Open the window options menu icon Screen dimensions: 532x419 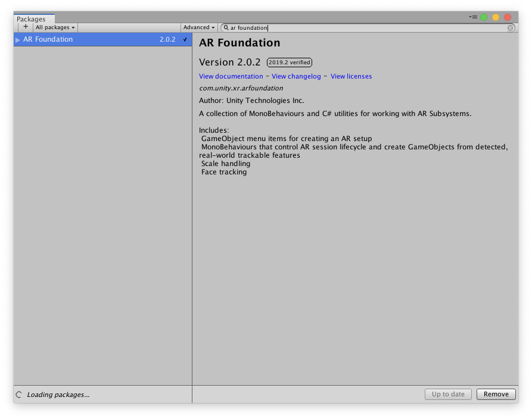click(x=473, y=17)
